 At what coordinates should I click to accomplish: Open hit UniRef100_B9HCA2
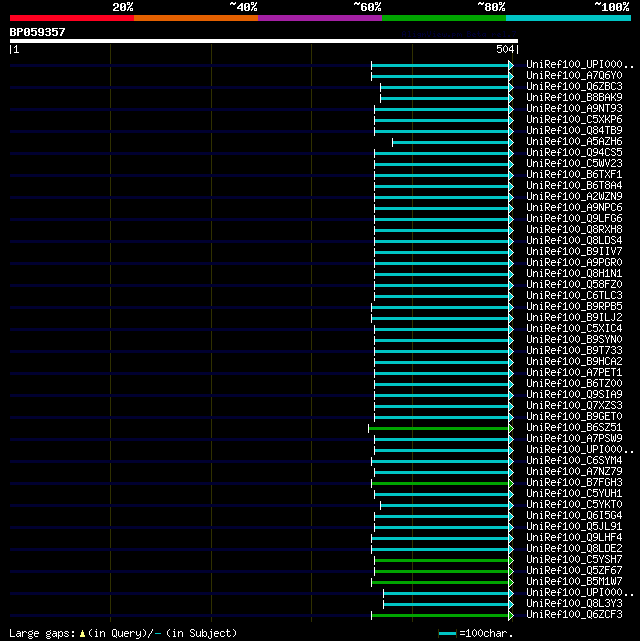(574, 362)
